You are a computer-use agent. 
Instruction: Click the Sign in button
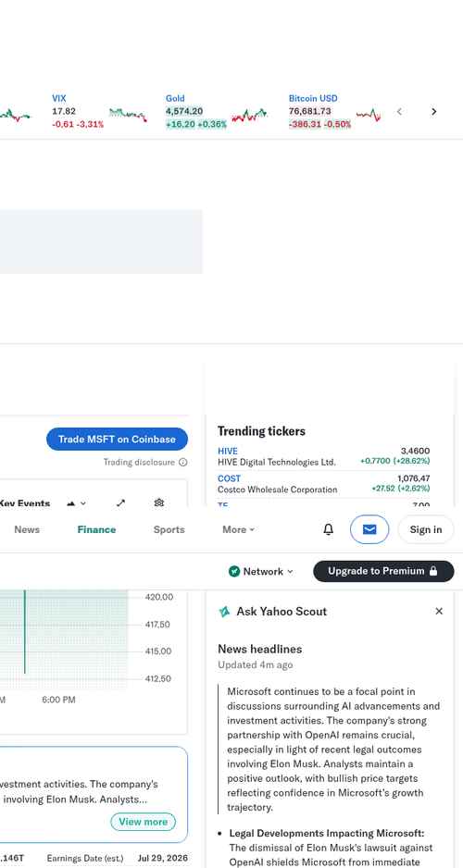point(426,529)
